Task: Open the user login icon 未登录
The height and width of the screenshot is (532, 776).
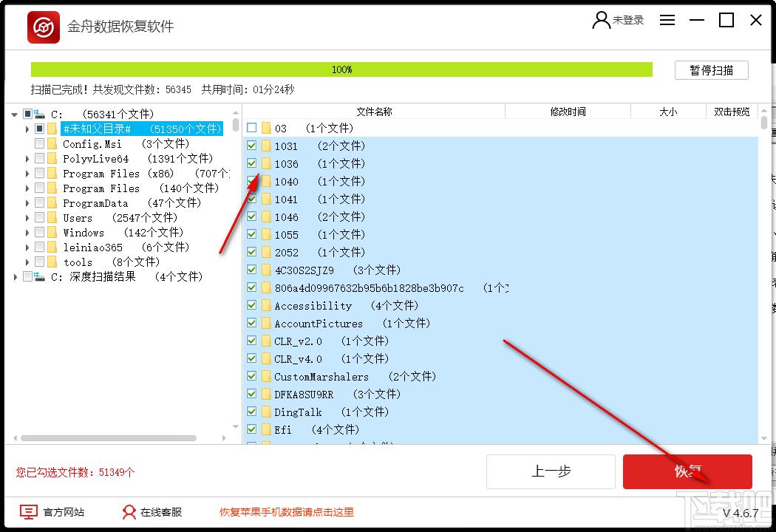Action: 601,20
